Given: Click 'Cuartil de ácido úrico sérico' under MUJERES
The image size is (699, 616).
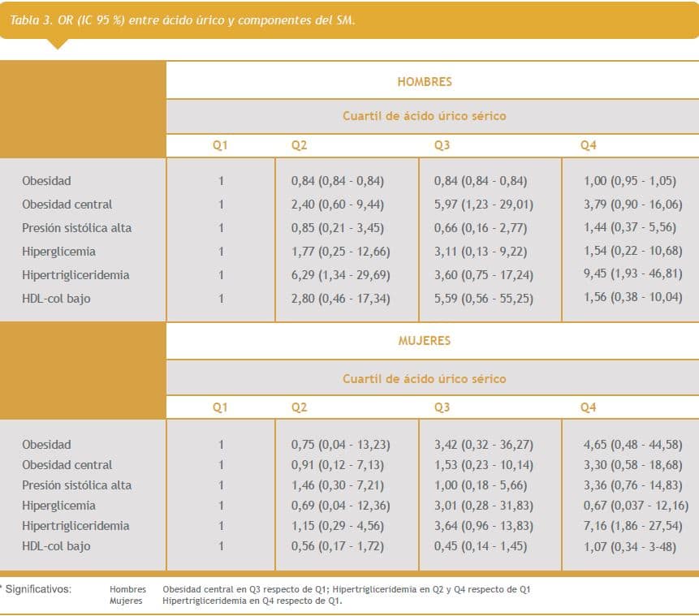Looking at the screenshot, I should (x=424, y=379).
